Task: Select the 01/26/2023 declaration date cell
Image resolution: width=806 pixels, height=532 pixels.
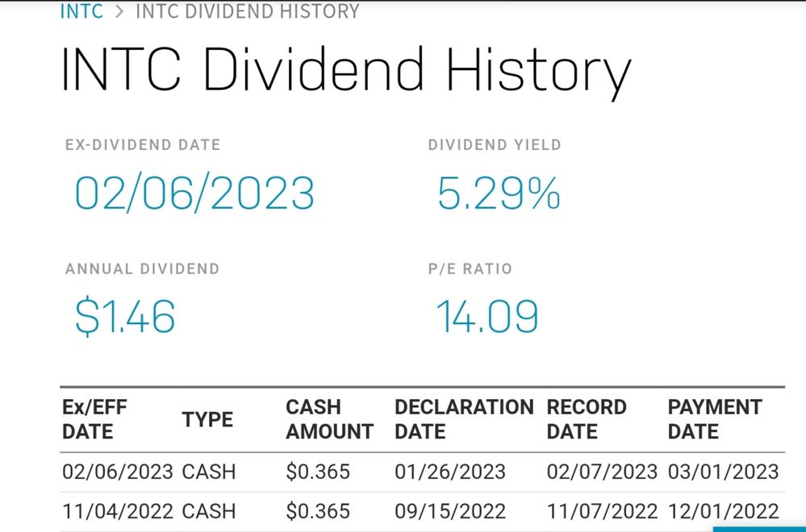Action: (x=450, y=472)
